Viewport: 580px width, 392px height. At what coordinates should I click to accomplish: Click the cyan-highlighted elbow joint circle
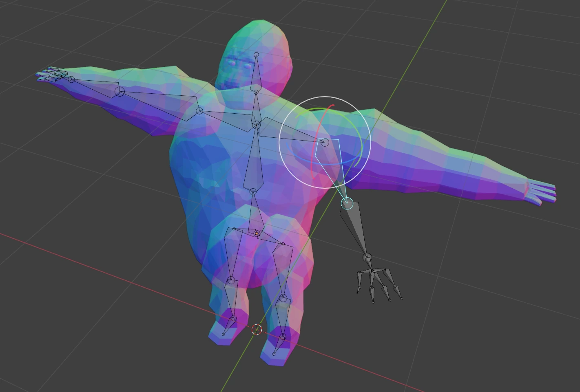pos(347,203)
